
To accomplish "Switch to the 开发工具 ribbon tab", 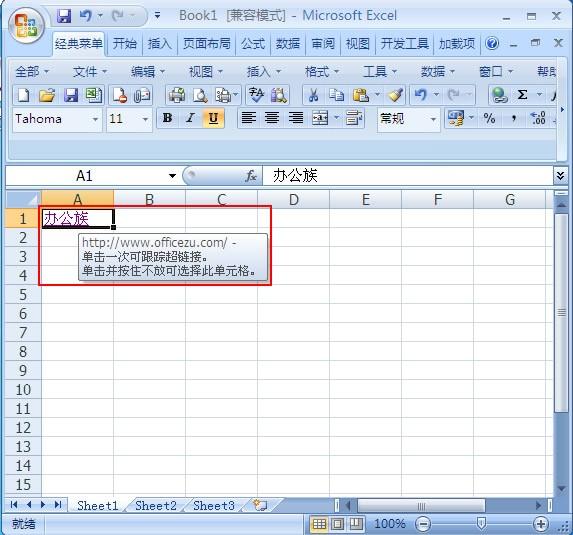I will (x=405, y=44).
